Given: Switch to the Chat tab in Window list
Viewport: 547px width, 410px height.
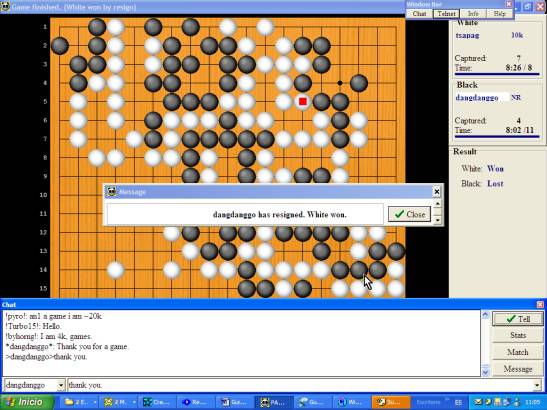Looking at the screenshot, I should coord(419,14).
